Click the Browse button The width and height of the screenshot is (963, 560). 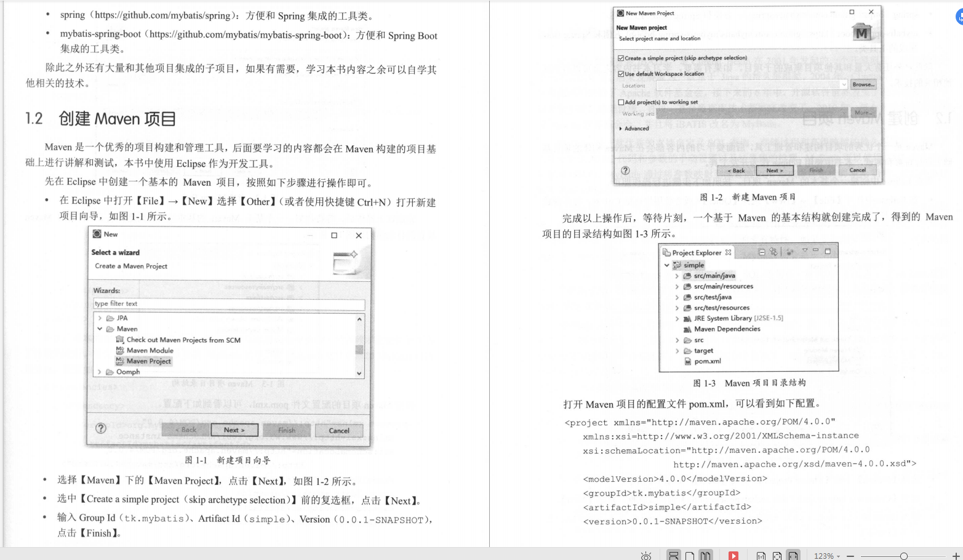coord(863,85)
